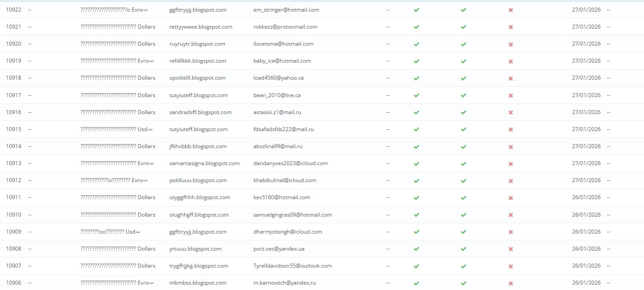This screenshot has height=290, width=644.
Task: Click the first green checkmark in row 10906
Action: pos(416,283)
